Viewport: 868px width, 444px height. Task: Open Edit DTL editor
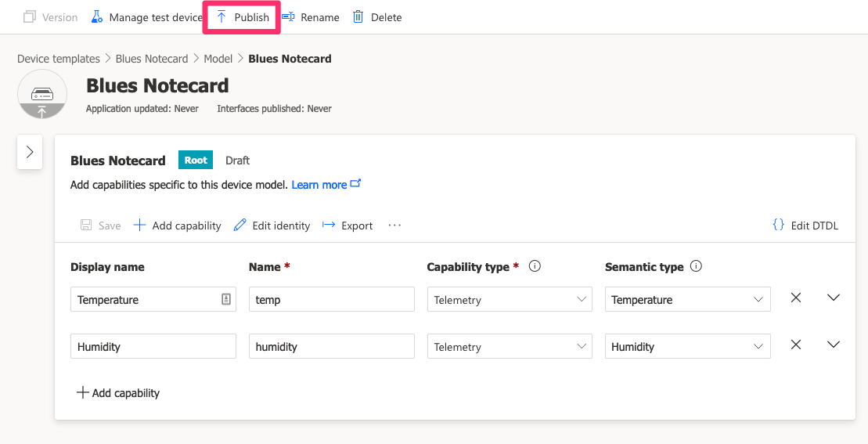coord(805,226)
